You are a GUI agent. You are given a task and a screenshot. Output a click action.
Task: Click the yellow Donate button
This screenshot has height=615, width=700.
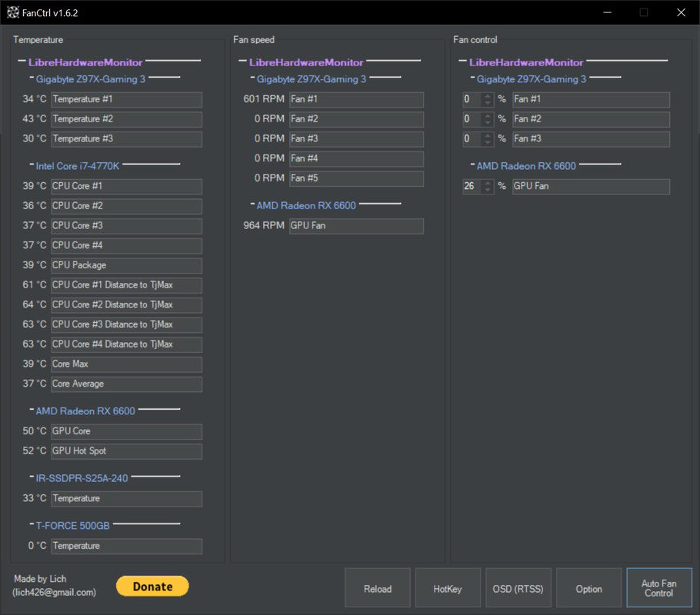click(x=152, y=586)
